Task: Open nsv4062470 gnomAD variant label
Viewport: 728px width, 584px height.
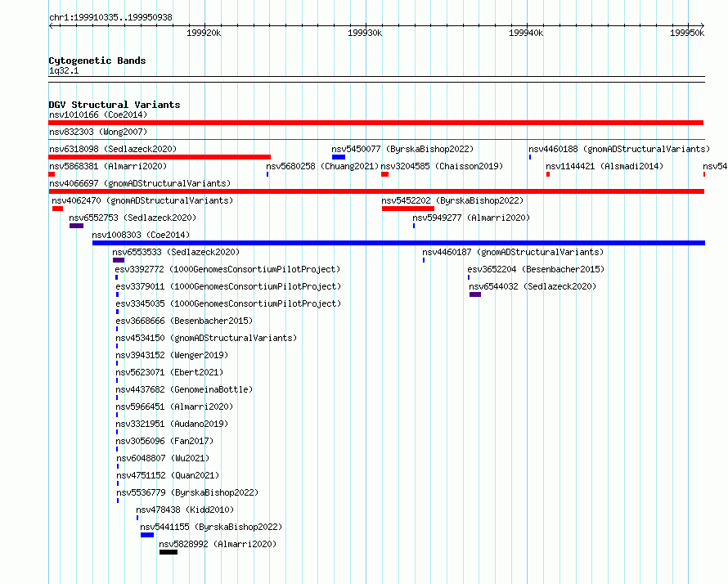Action: tap(142, 200)
